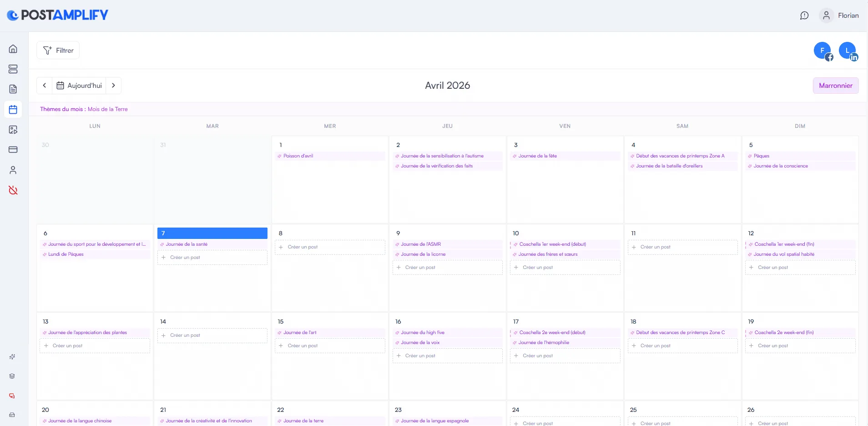This screenshot has height=426, width=868.
Task: Open Journée de la conscience event
Action: 800,166
